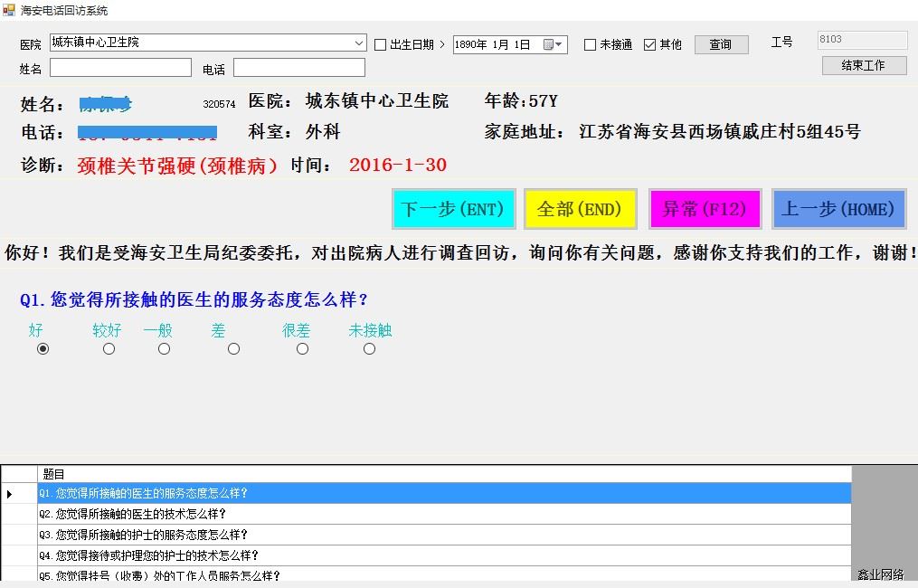The width and height of the screenshot is (918, 588).
Task: Choose the 很差 rating option
Action: (302, 347)
